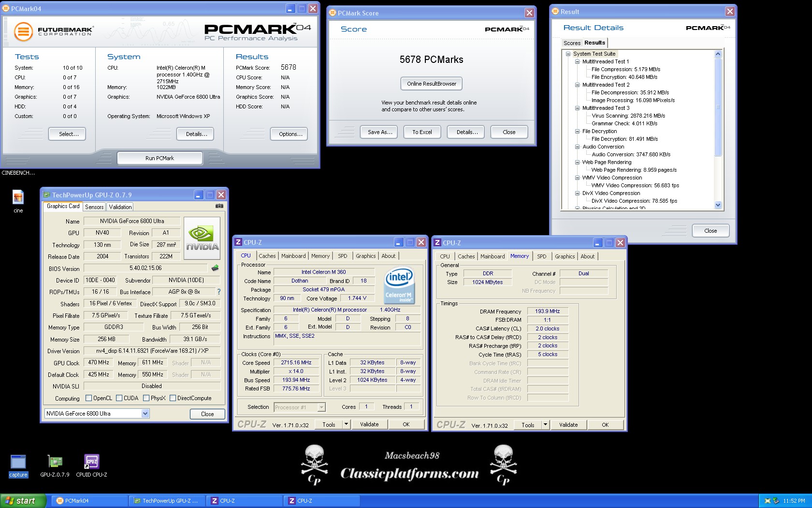Click the Run PCMark button
This screenshot has width=812, height=508.
tap(159, 158)
